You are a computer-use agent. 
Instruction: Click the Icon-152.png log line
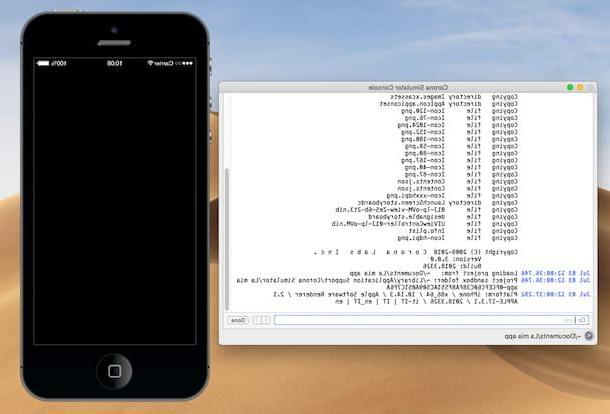[460, 132]
